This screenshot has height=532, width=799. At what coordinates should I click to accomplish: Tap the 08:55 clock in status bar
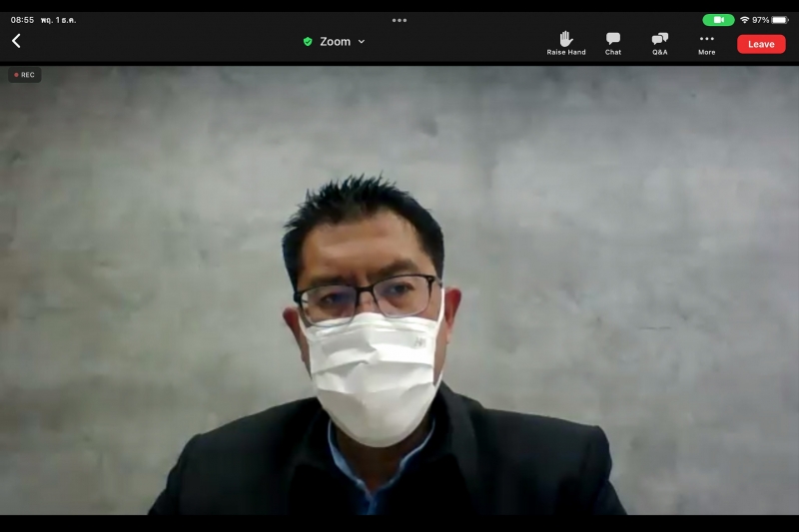[x=22, y=20]
